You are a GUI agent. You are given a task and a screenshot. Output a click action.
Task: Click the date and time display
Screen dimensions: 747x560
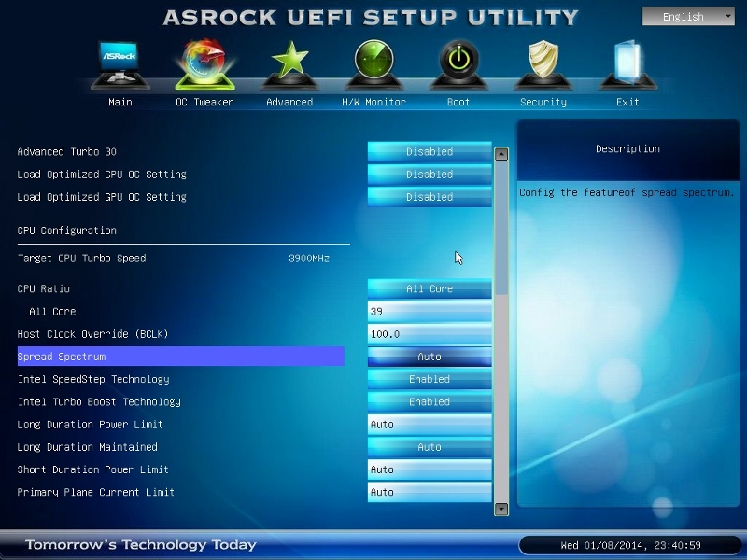coord(630,545)
